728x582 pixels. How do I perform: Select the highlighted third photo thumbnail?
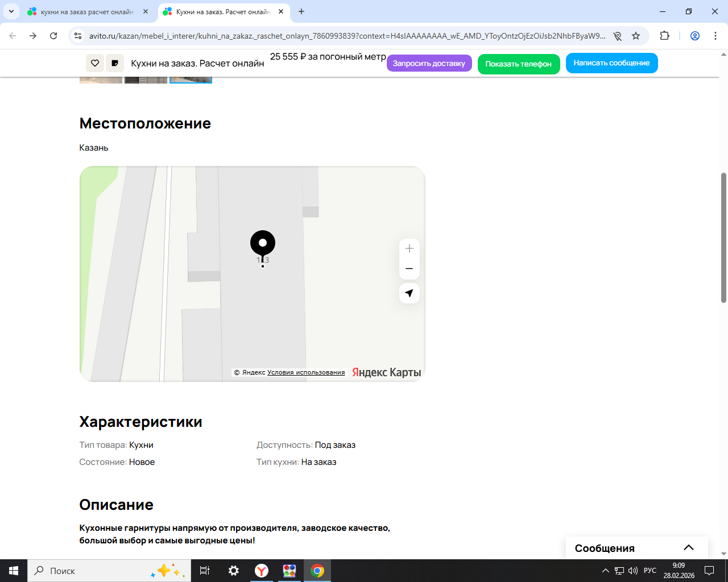(x=191, y=80)
